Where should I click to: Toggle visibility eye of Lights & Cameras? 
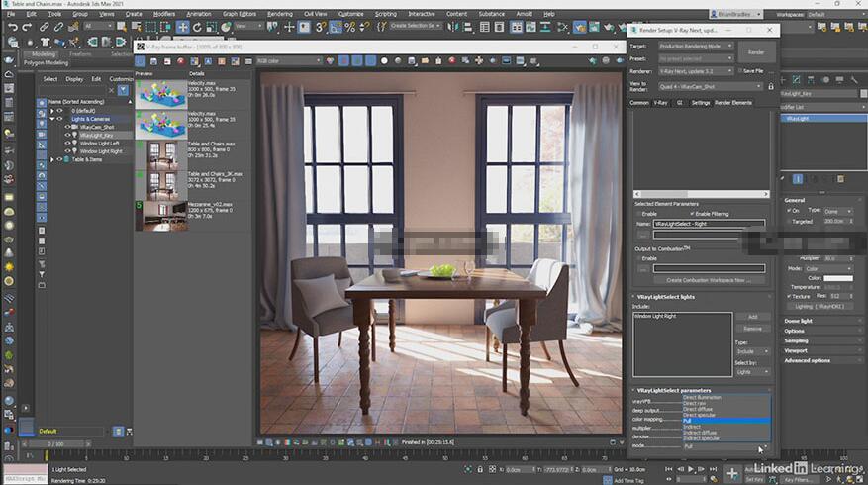pyautogui.click(x=59, y=119)
